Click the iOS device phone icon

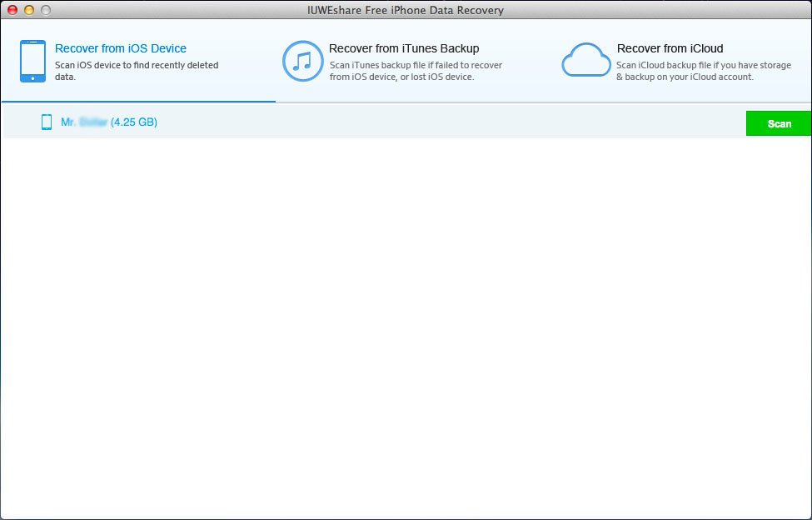[x=32, y=61]
